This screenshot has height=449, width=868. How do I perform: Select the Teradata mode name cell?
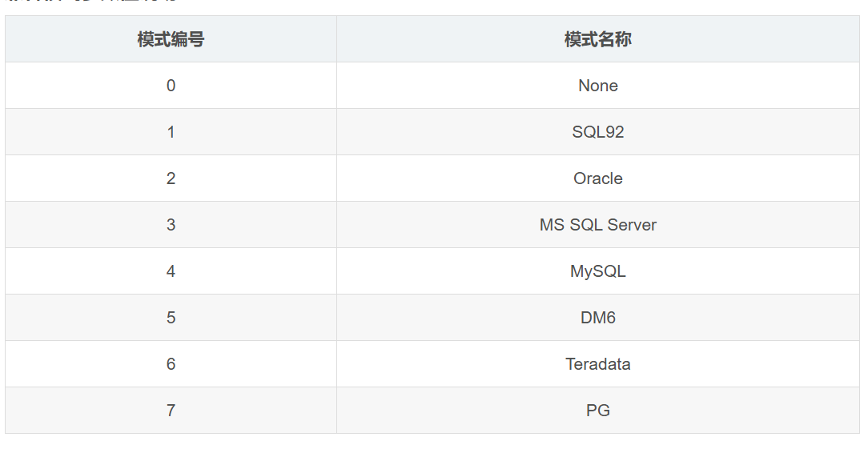click(598, 364)
